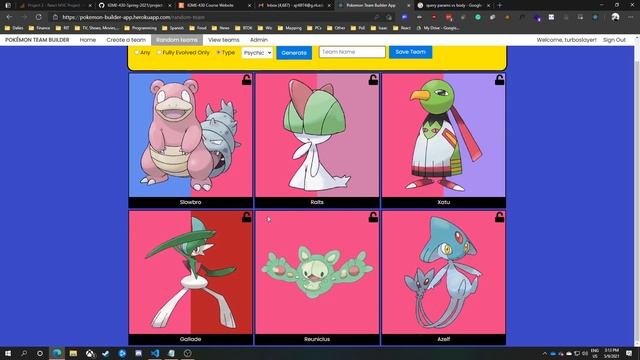Click the Pokémon Team Builder brand link
The width and height of the screenshot is (640, 360).
[x=37, y=40]
